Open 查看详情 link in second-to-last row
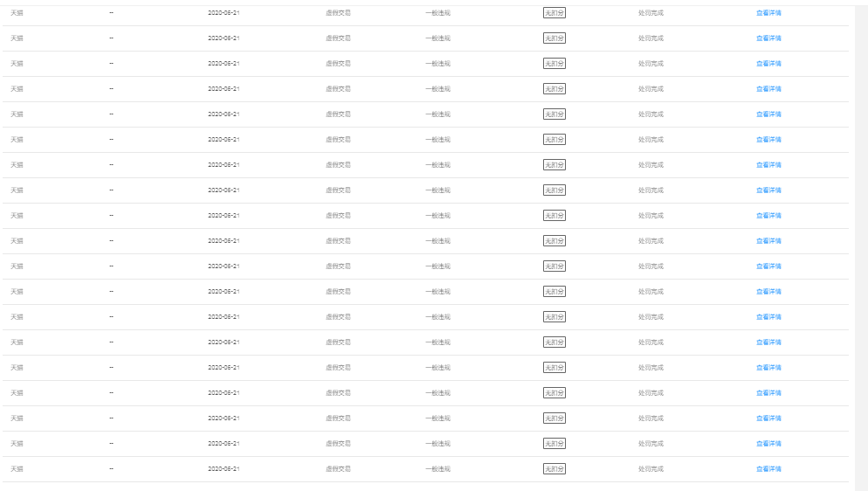This screenshot has height=491, width=868. tap(768, 444)
